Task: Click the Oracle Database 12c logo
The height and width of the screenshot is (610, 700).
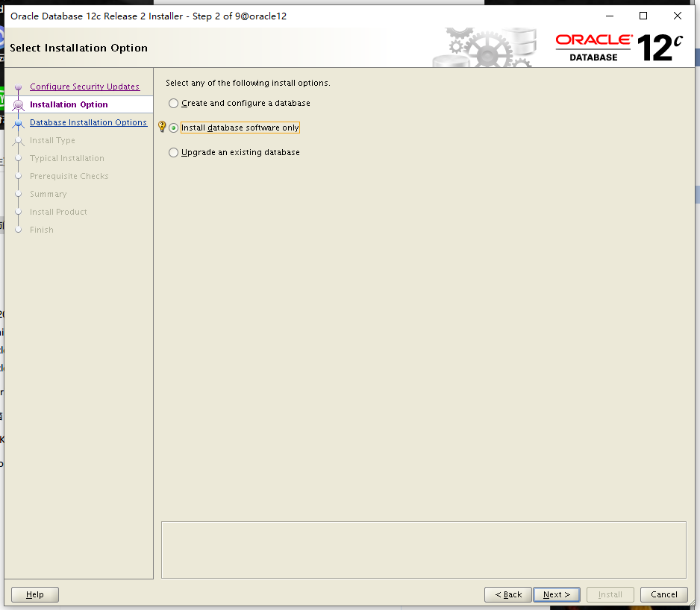Action: click(x=619, y=48)
